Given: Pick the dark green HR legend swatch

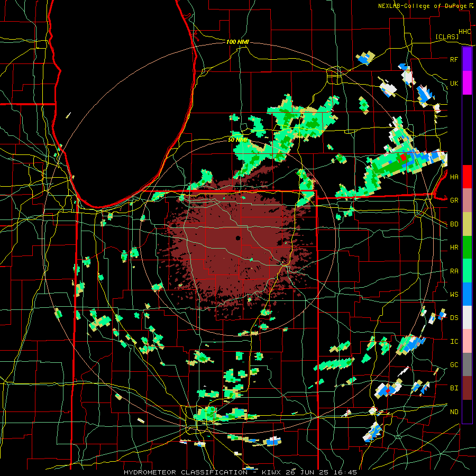Looking at the screenshot, I should (x=467, y=248).
